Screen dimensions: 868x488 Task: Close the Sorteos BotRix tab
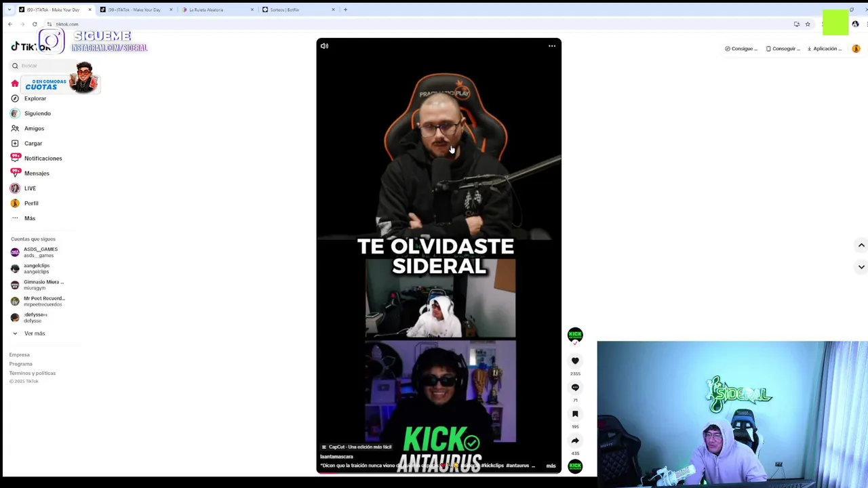click(x=333, y=9)
